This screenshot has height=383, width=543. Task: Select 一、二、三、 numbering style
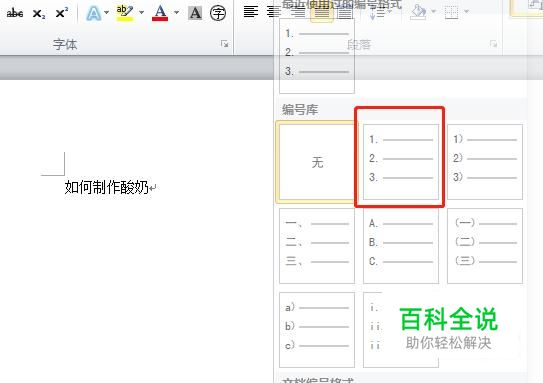tap(317, 246)
